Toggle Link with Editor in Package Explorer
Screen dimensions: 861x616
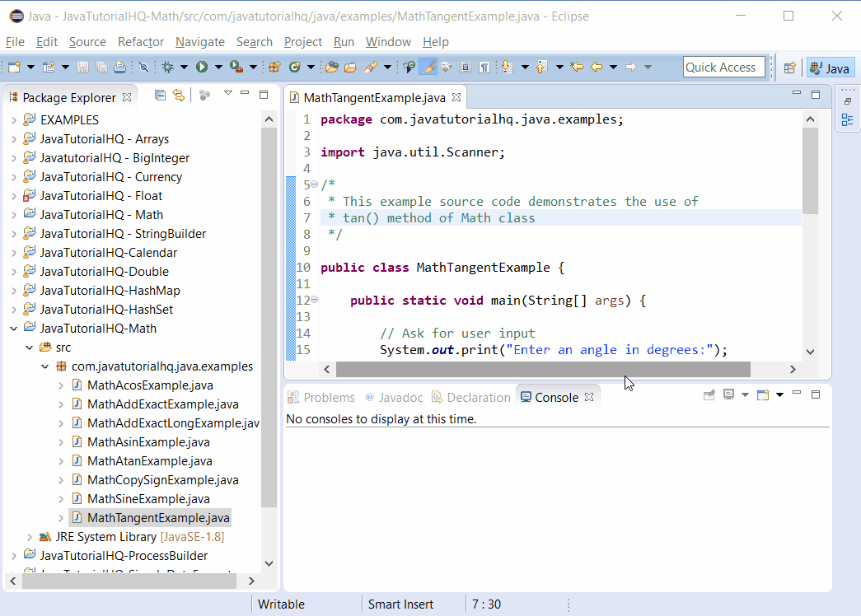point(179,95)
